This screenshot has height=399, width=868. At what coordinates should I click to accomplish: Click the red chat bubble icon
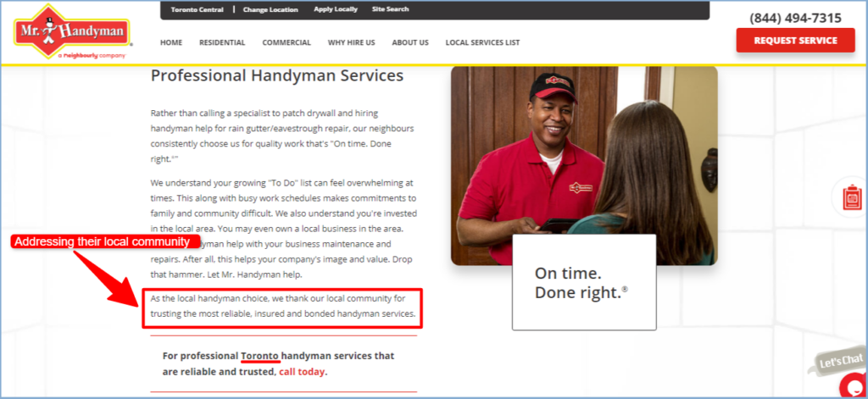pyautogui.click(x=854, y=385)
